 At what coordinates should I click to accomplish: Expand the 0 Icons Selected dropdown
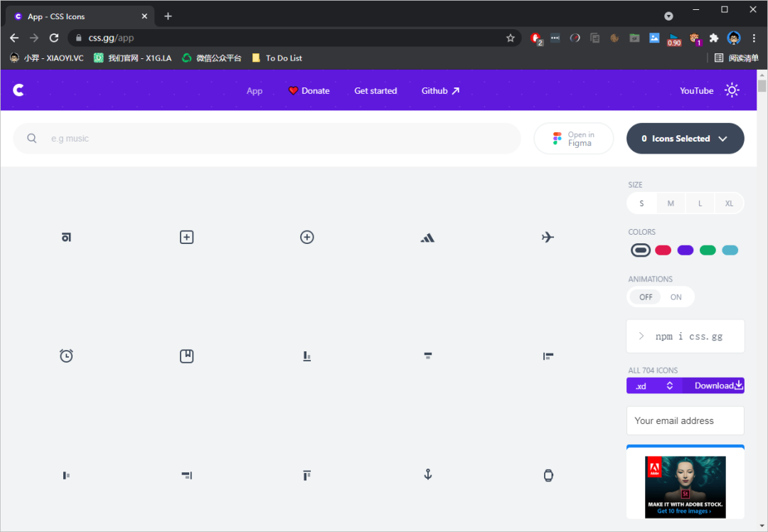pos(686,139)
